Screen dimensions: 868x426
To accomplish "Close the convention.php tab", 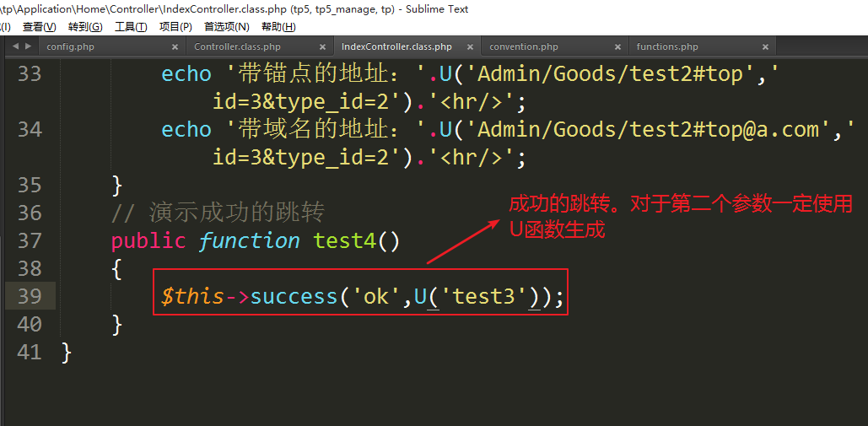I will click(617, 47).
